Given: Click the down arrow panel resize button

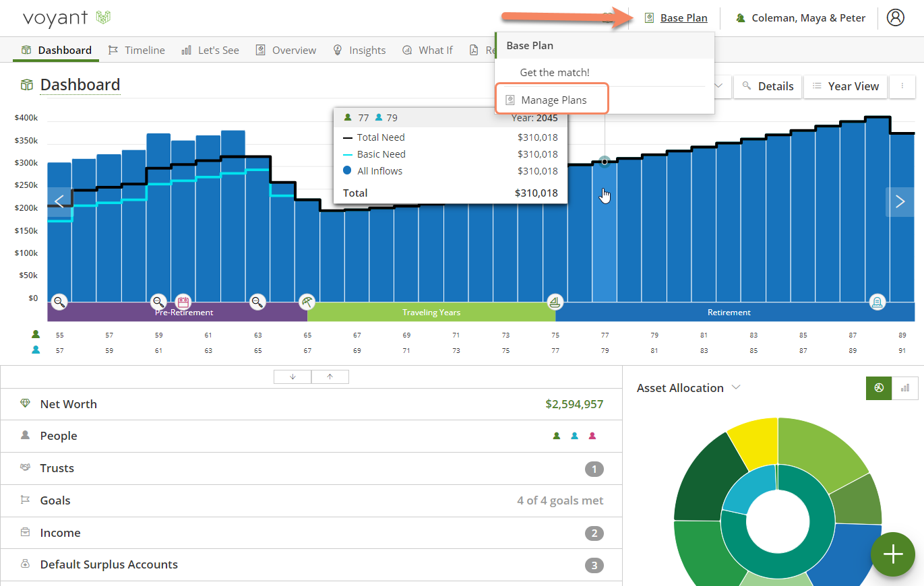Looking at the screenshot, I should 292,377.
